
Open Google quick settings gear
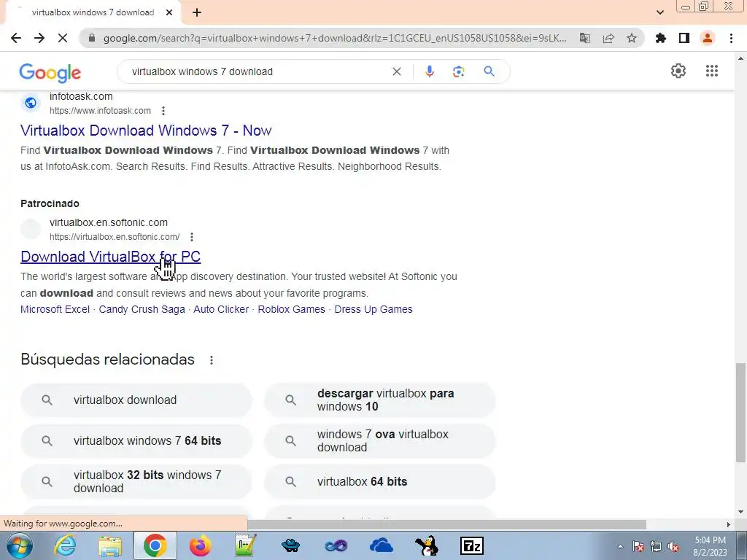(x=678, y=71)
